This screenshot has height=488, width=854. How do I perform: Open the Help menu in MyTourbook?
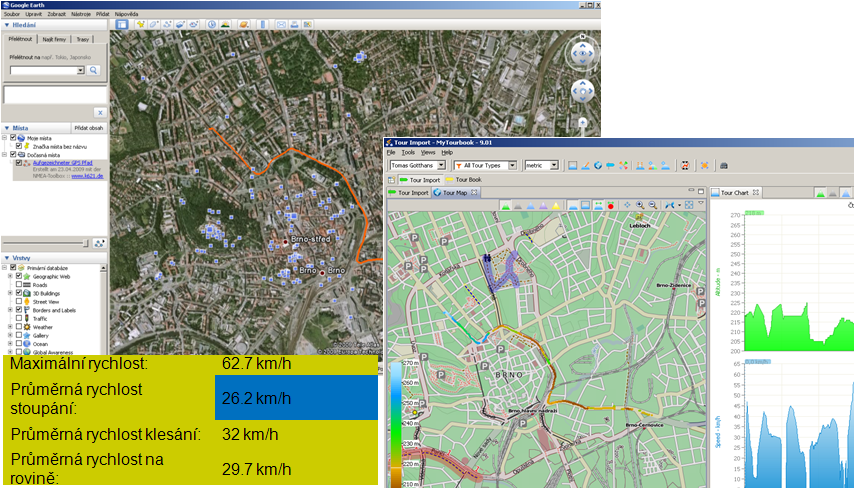coord(447,152)
